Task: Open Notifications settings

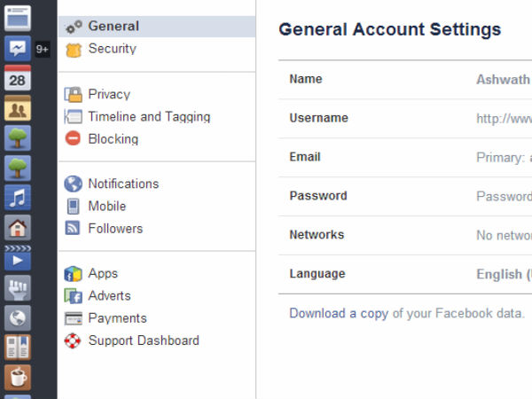Action: tap(123, 184)
